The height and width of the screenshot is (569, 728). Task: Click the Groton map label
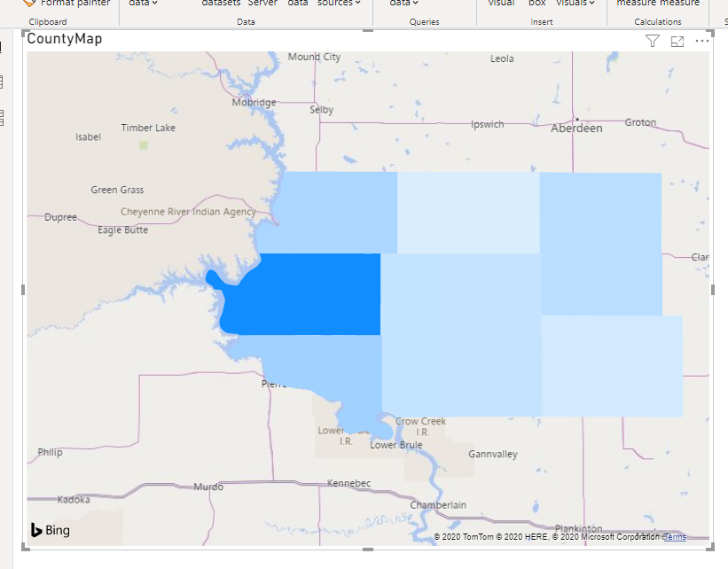coord(640,123)
